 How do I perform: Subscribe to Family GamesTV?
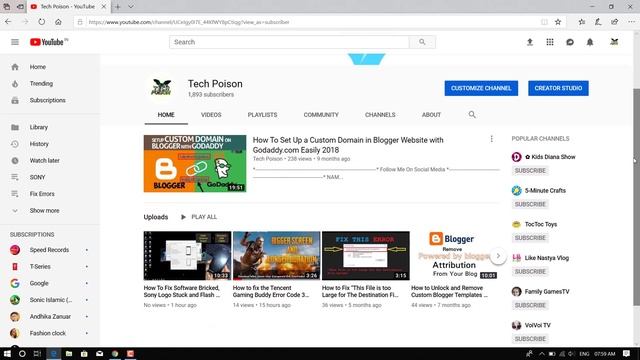tap(530, 305)
